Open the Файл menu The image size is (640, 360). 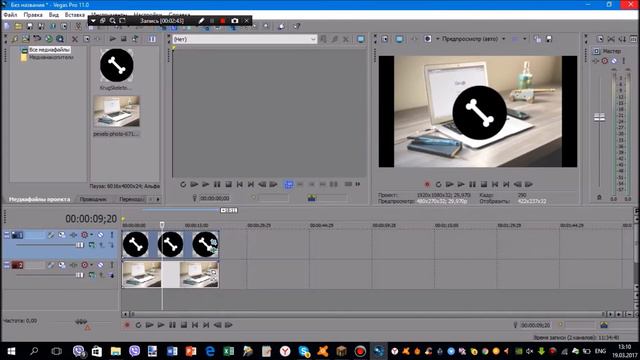[10, 15]
